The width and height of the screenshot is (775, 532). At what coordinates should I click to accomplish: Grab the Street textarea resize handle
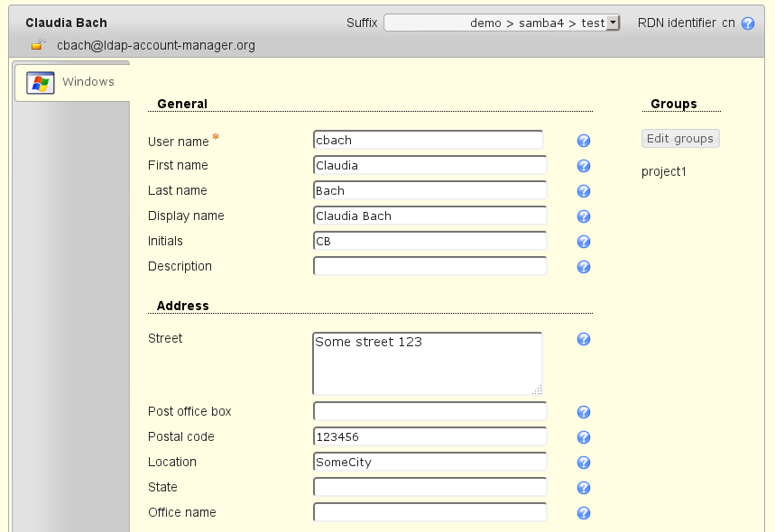(537, 390)
